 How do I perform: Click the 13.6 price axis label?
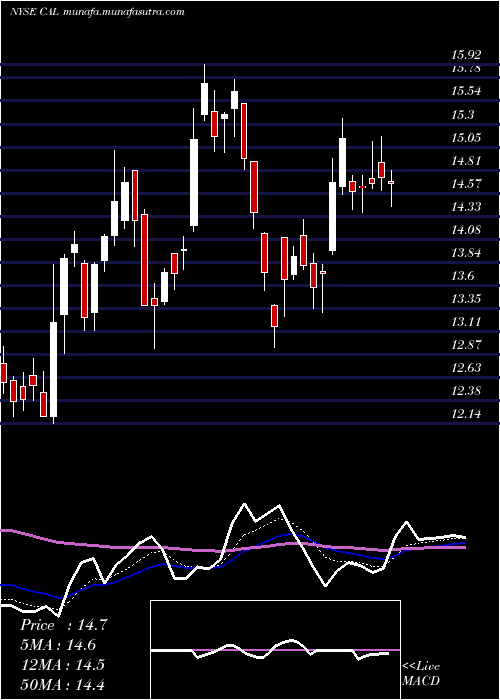pyautogui.click(x=462, y=275)
